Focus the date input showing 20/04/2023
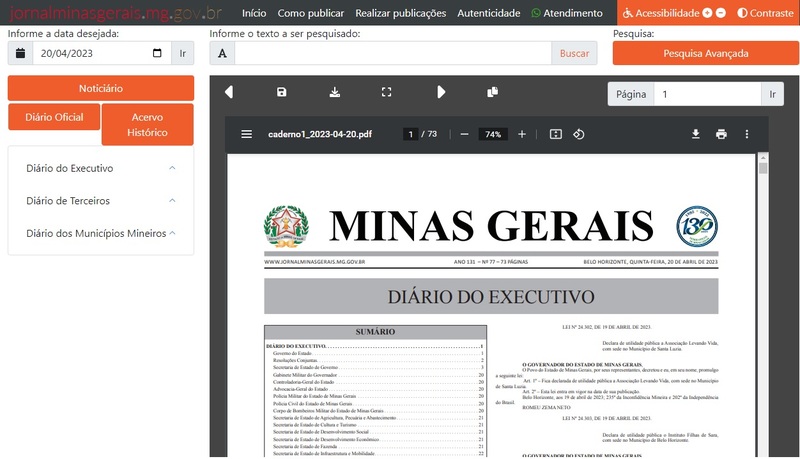The image size is (800, 459). 102,53
